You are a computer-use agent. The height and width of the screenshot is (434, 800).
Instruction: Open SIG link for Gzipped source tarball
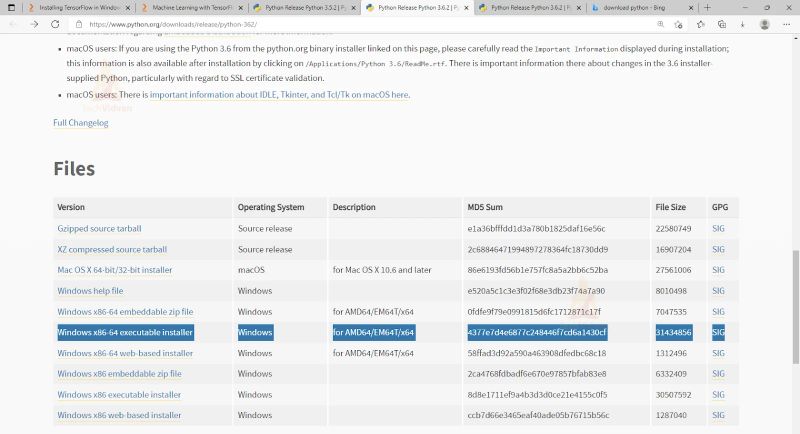pyautogui.click(x=718, y=228)
